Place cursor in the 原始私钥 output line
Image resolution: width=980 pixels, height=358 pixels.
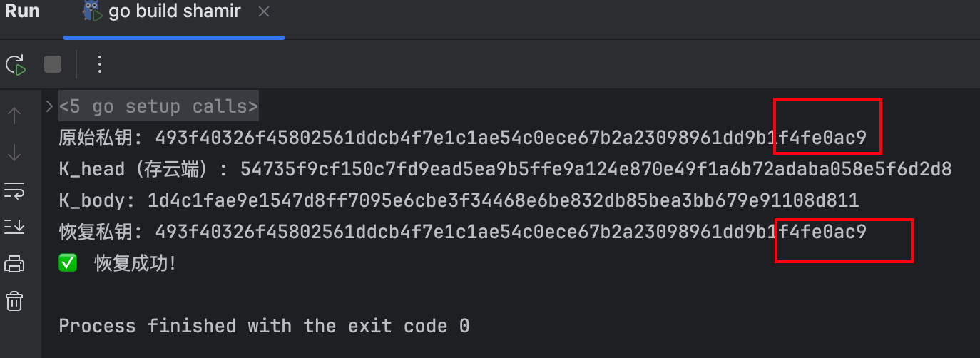462,138
